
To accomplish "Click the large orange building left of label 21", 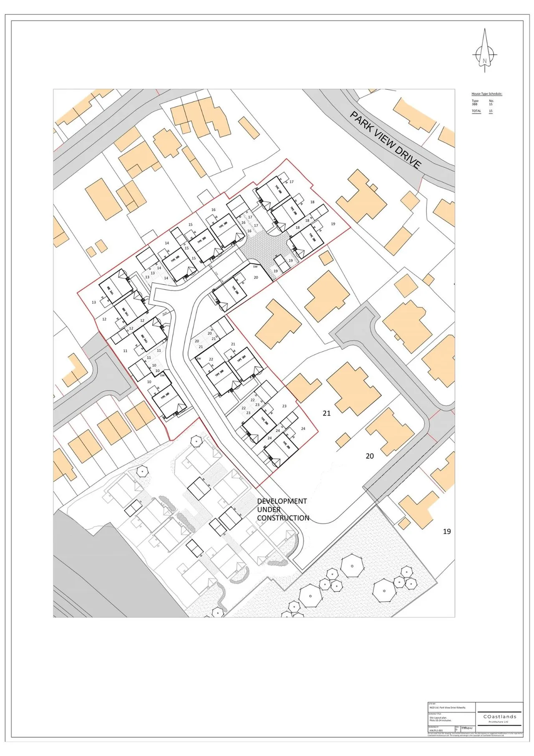I will point(304,388).
